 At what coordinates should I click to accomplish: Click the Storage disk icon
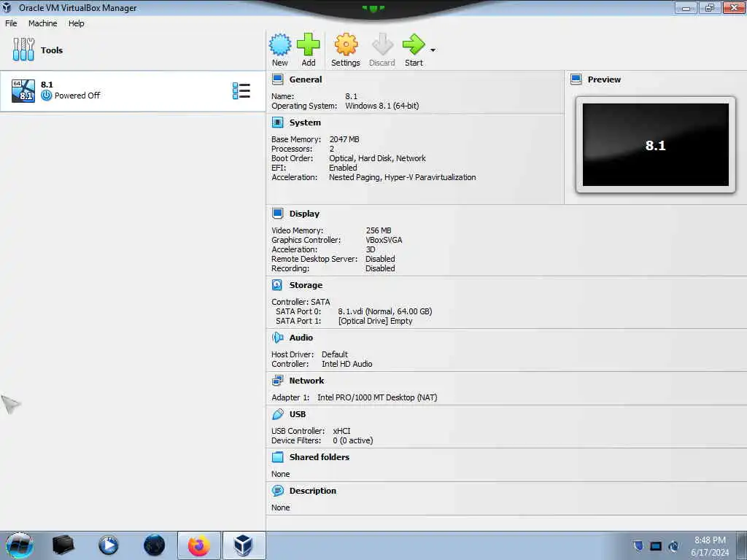(277, 285)
